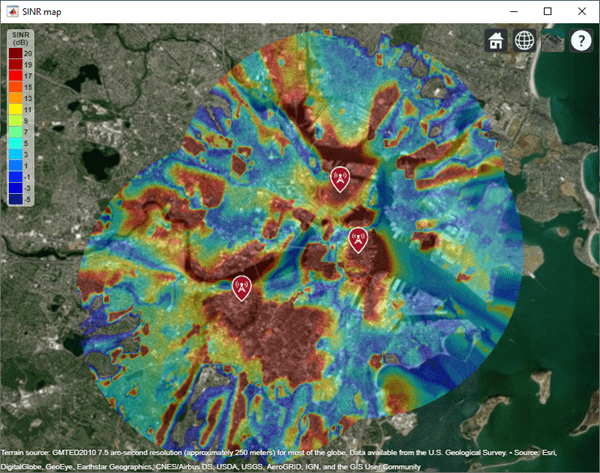
Task: Click the MATLAB logo in title bar
Action: click(12, 11)
